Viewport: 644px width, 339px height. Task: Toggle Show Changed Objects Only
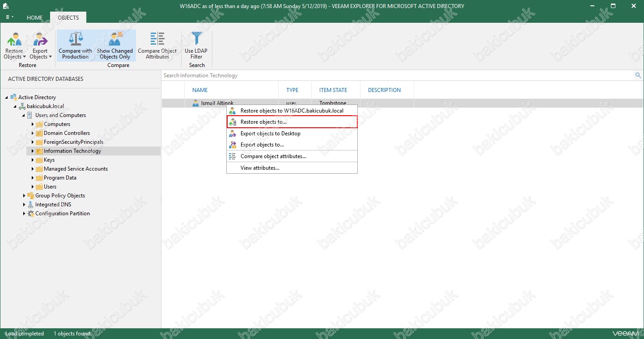click(x=115, y=46)
